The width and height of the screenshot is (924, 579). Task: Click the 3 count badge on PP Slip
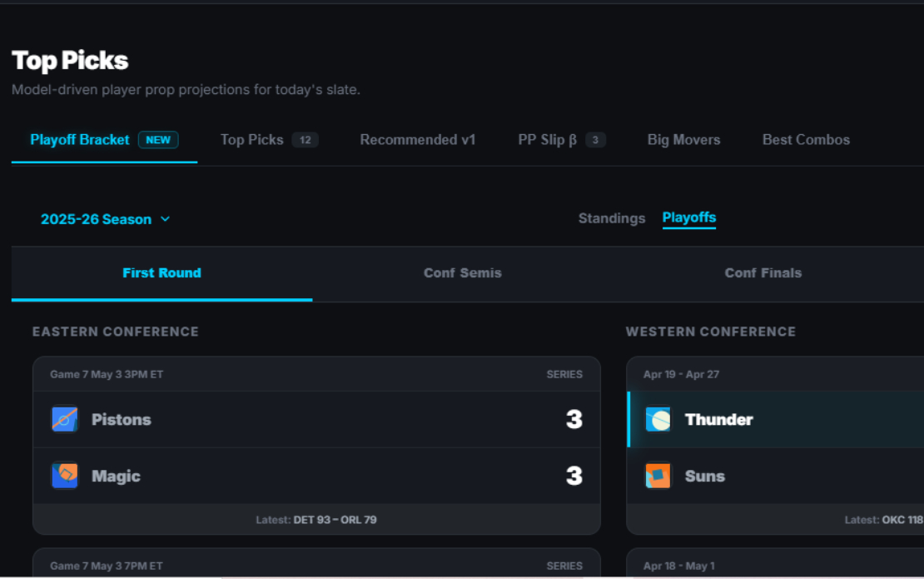coord(595,140)
